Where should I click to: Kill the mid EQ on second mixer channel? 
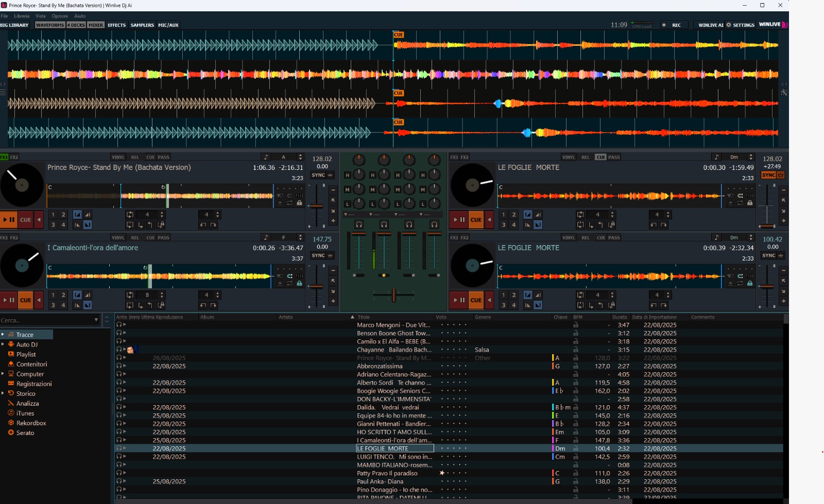pyautogui.click(x=372, y=189)
